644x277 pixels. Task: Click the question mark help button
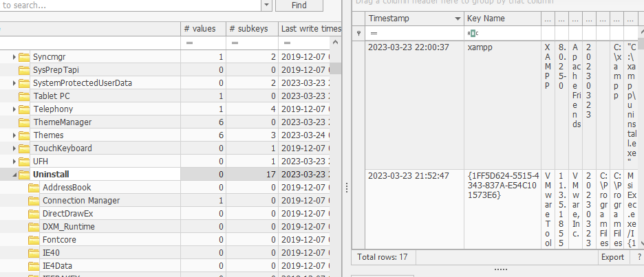pyautogui.click(x=638, y=257)
